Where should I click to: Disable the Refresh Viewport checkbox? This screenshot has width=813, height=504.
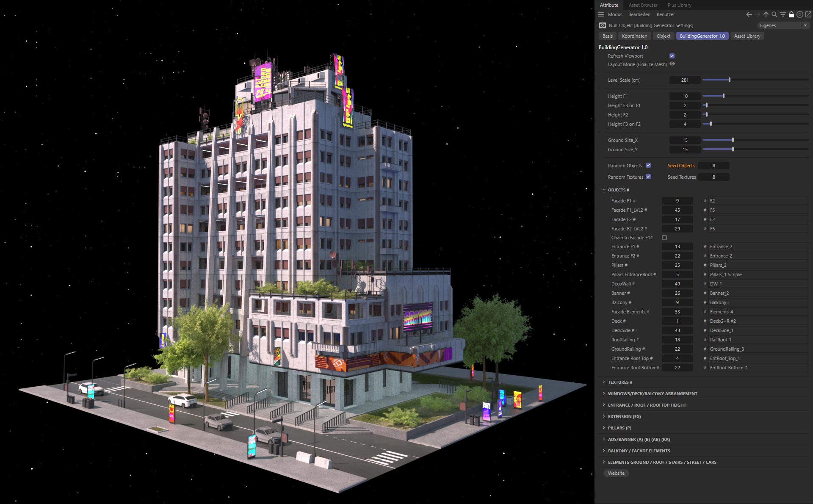[672, 55]
